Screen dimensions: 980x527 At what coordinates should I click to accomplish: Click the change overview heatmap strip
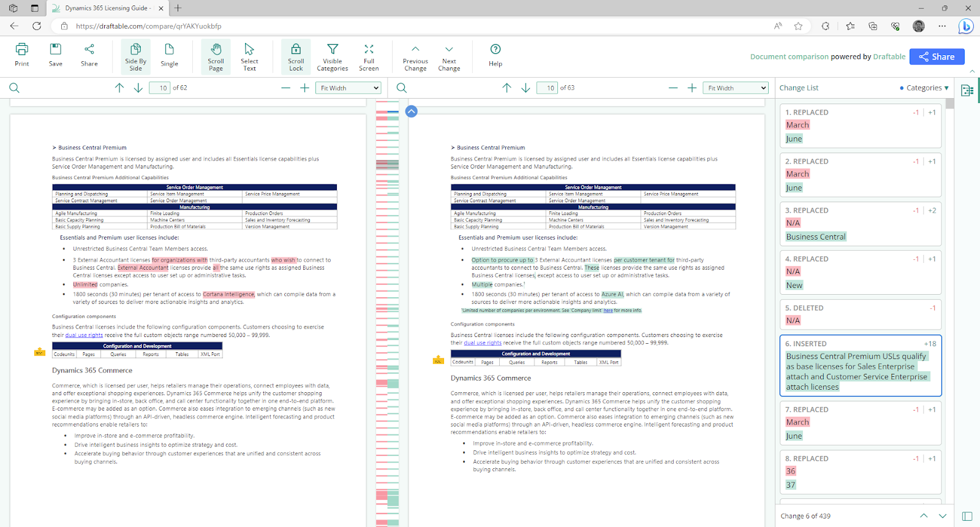(387, 313)
